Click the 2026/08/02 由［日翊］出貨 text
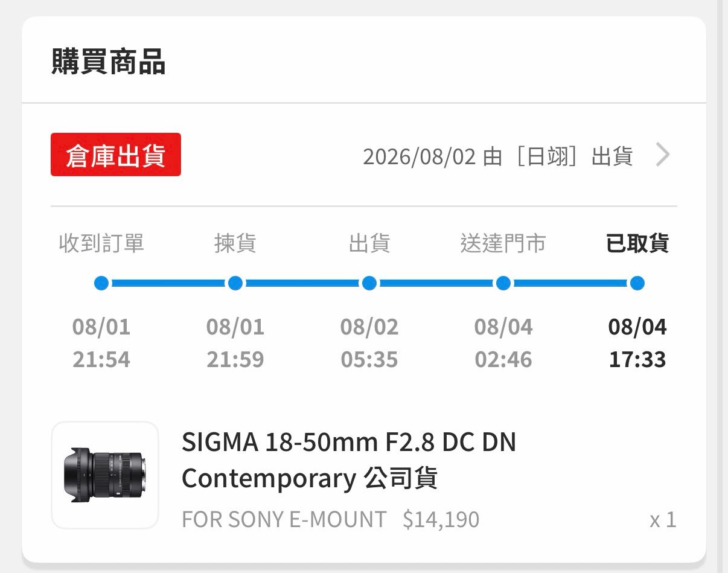 [x=498, y=156]
